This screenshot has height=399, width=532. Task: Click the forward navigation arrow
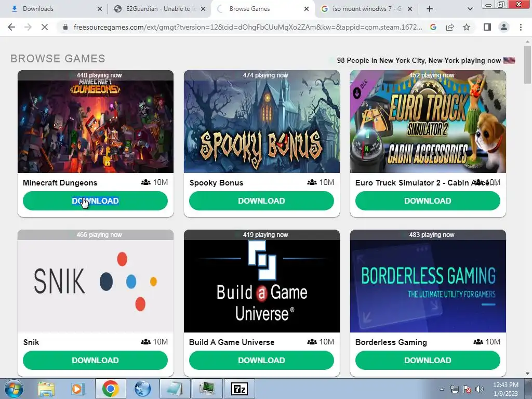tap(28, 27)
